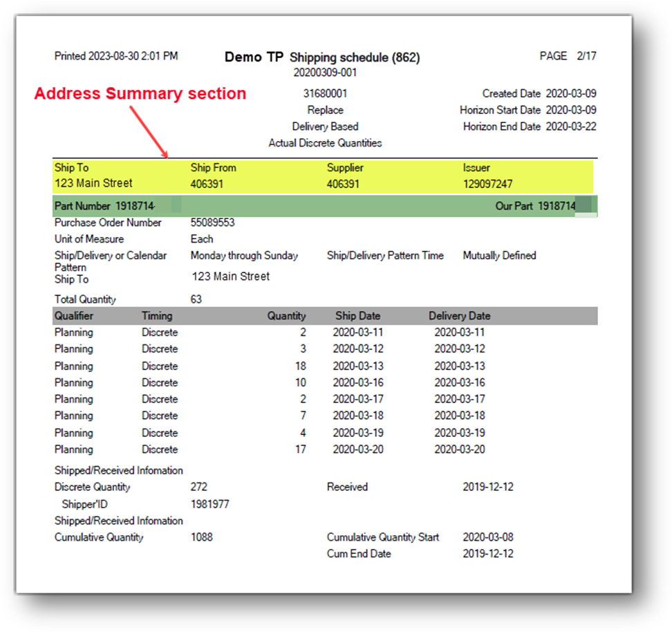This screenshot has height=632, width=672.
Task: Click 'Monday through Sunday' pattern value
Action: 244,256
